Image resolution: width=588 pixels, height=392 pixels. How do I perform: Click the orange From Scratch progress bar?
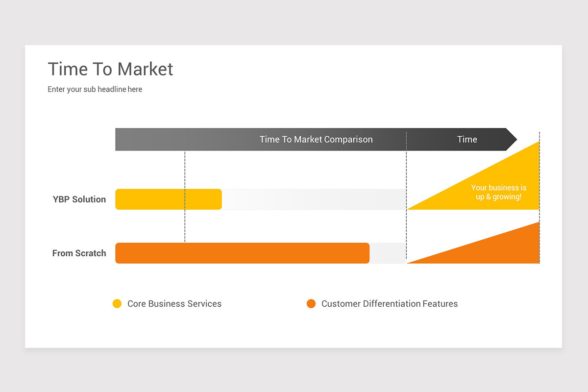click(x=243, y=253)
